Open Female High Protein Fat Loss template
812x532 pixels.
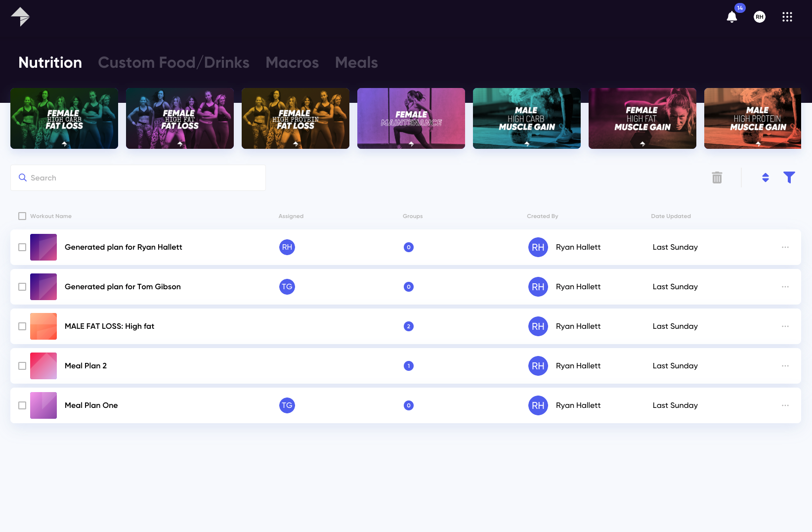click(x=296, y=118)
